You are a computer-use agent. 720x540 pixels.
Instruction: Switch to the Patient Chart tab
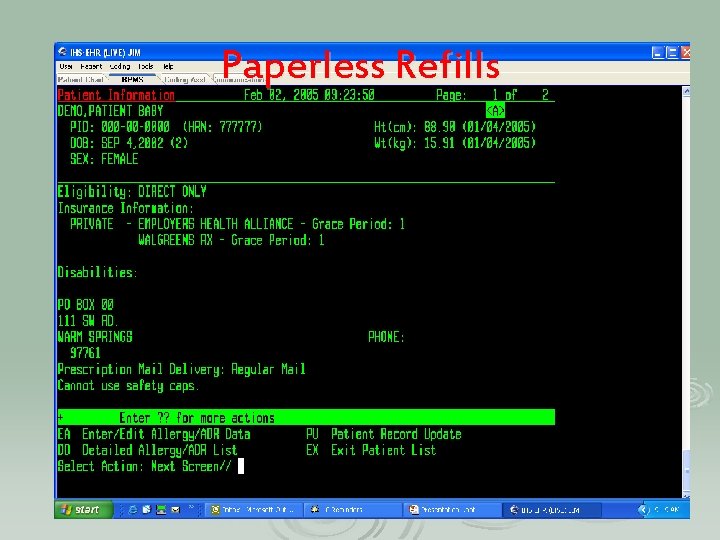(x=81, y=79)
